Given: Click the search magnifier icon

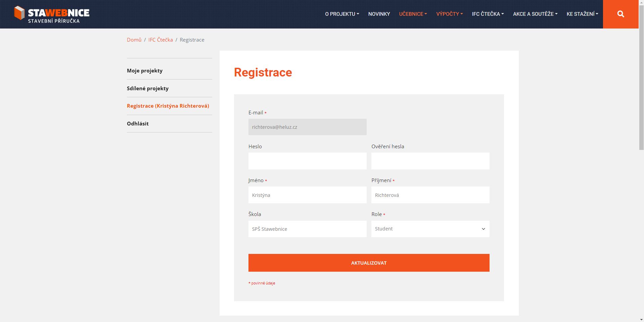Looking at the screenshot, I should coord(620,14).
